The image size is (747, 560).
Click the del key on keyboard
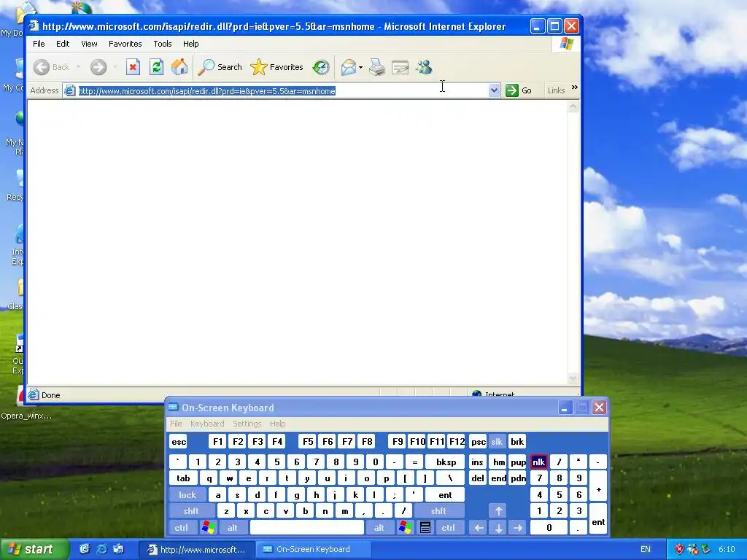[x=477, y=478]
